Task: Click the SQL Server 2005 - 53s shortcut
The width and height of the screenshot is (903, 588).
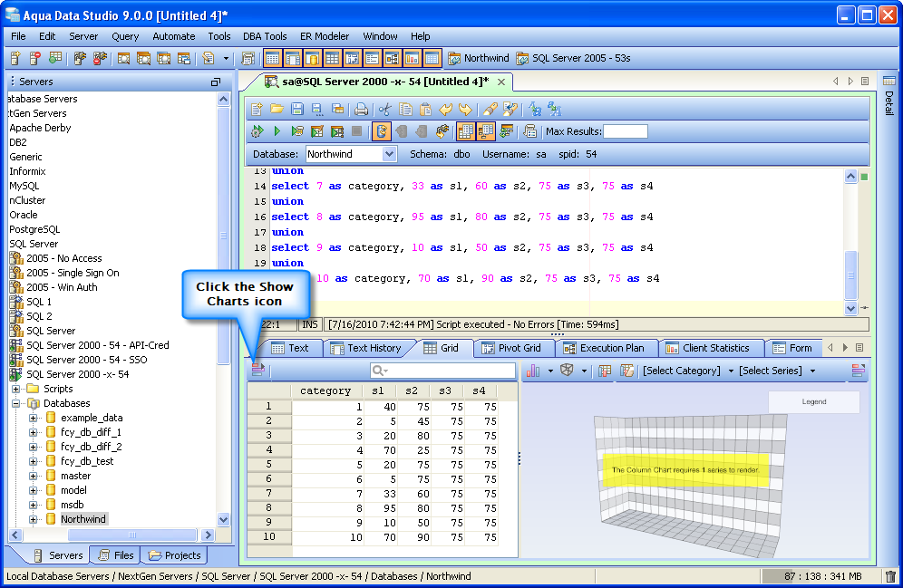Action: [x=574, y=58]
